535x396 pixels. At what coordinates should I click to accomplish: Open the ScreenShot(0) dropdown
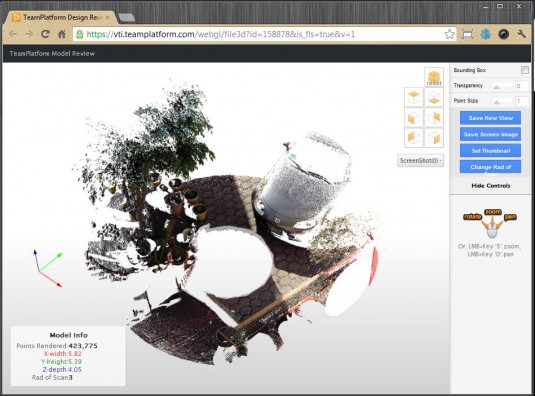[x=420, y=160]
